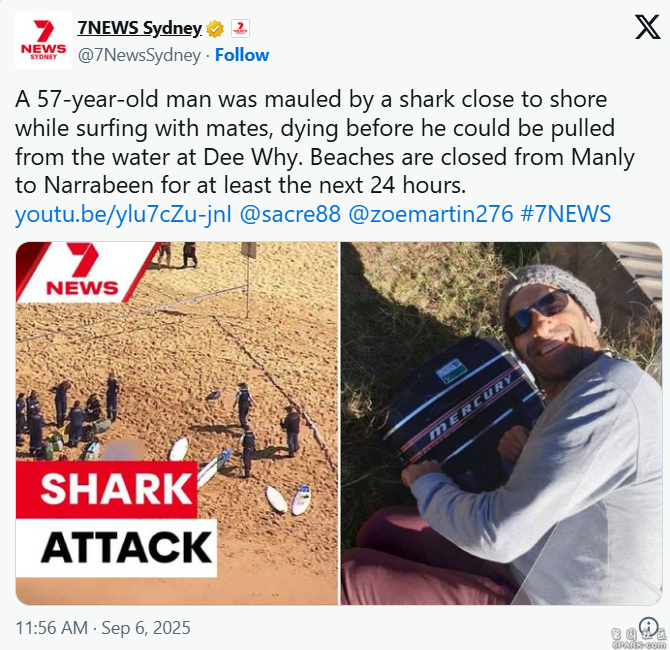The height and width of the screenshot is (650, 670).
Task: Open the @7NewsSydney handle
Action: pyautogui.click(x=139, y=55)
